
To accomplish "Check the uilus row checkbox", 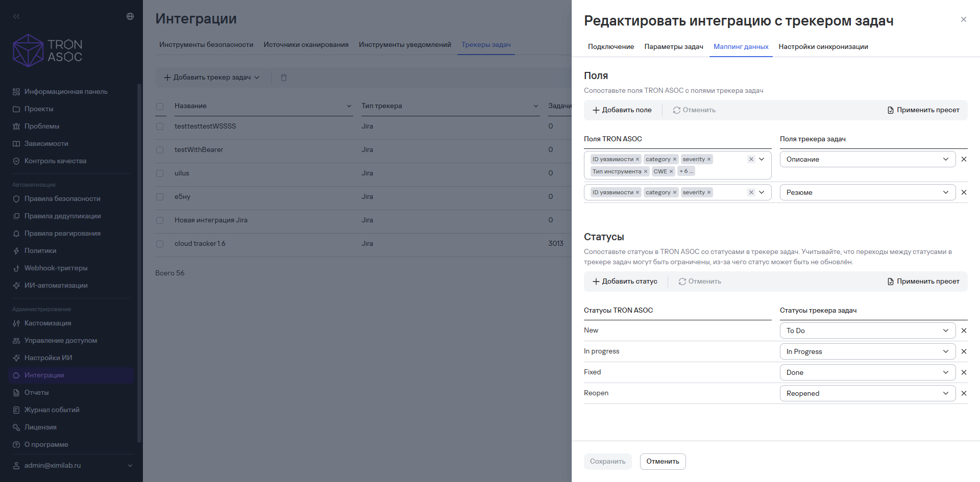I will pyautogui.click(x=160, y=173).
